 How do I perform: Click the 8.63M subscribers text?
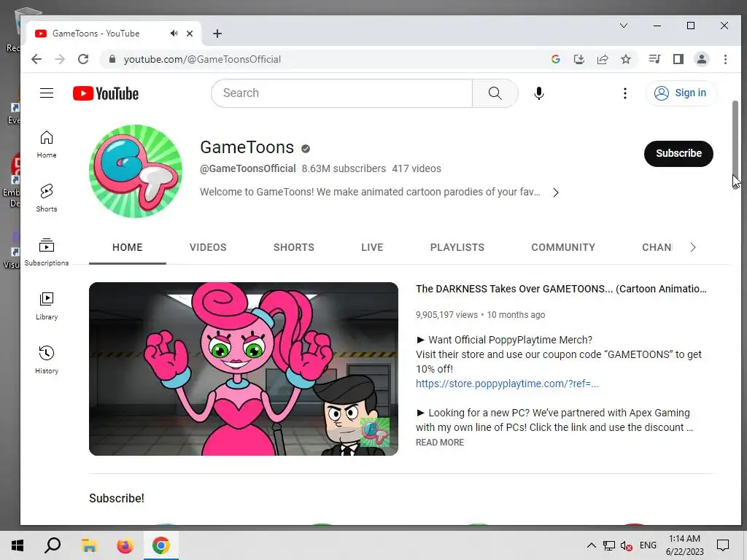[x=344, y=168]
